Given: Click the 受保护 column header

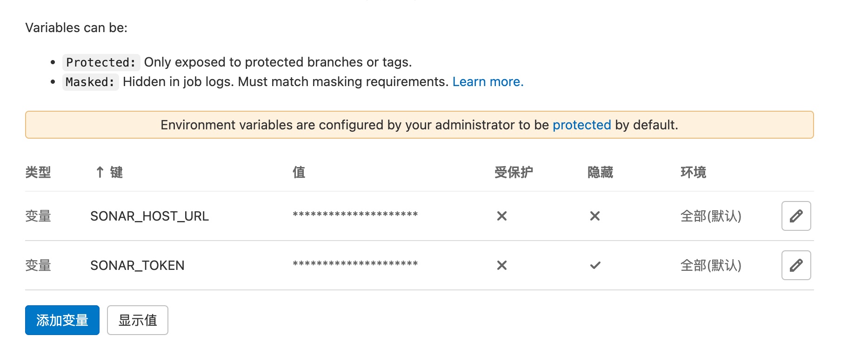Looking at the screenshot, I should point(514,172).
